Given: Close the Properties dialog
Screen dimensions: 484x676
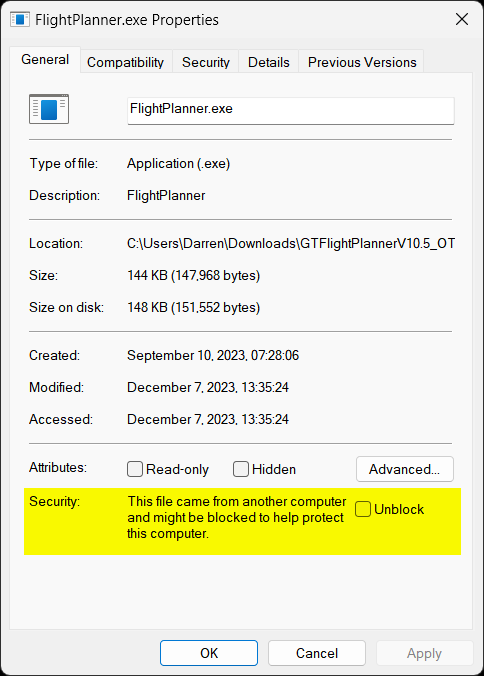Looking at the screenshot, I should (462, 19).
